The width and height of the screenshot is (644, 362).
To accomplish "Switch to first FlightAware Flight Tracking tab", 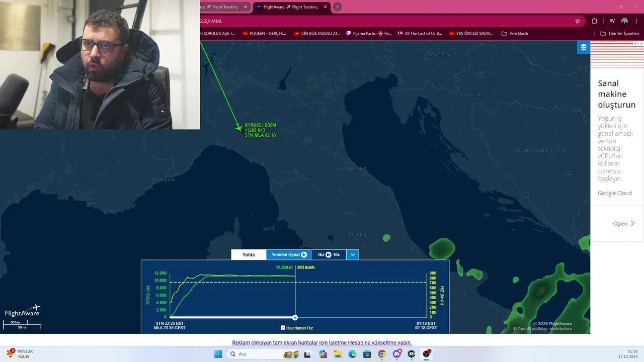I will [221, 7].
